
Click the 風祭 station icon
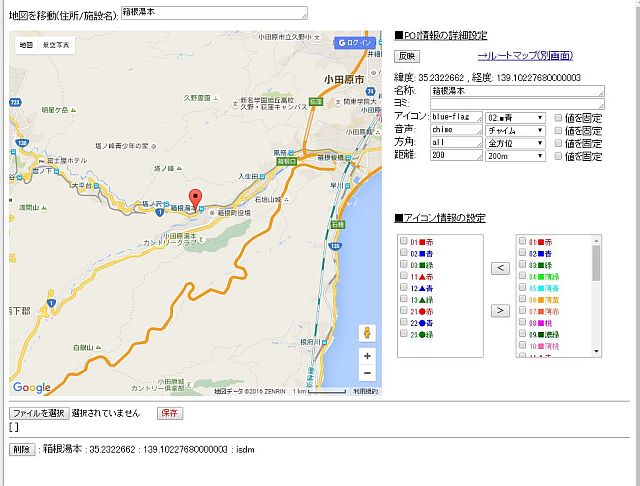pos(291,153)
